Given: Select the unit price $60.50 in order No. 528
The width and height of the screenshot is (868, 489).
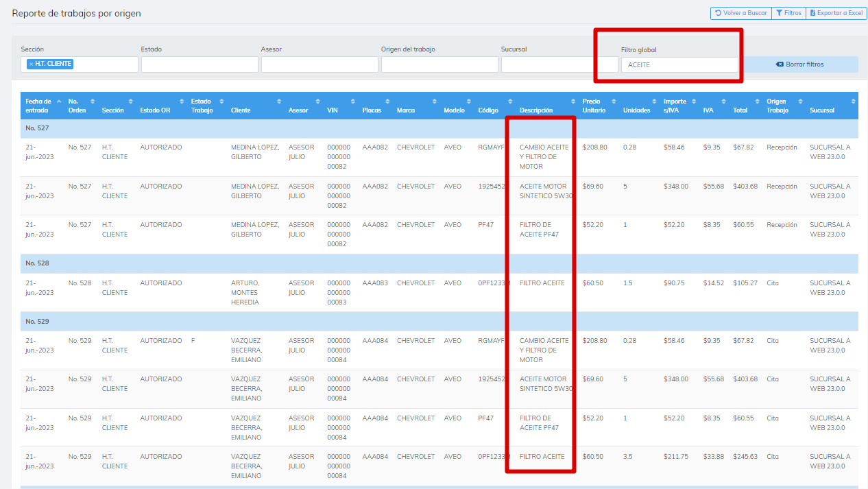Looking at the screenshot, I should click(593, 283).
